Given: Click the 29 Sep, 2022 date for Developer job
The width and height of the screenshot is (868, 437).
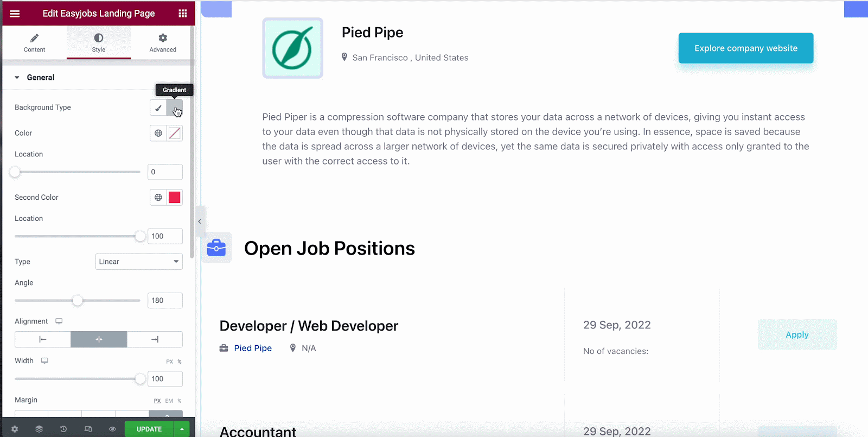Looking at the screenshot, I should coord(617,325).
